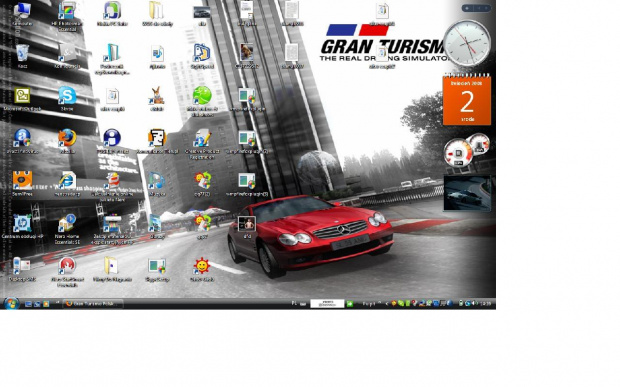
Task: Open the orange eye shortcut icon
Action: 22,181
